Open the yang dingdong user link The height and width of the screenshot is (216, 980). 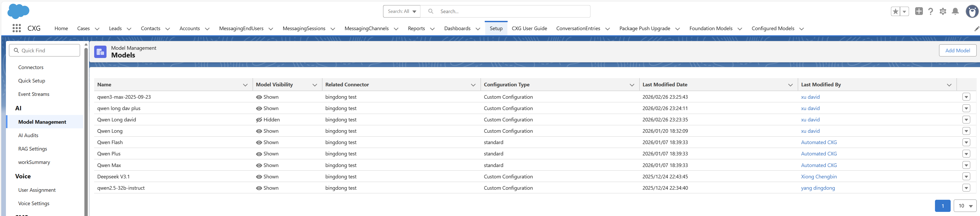818,188
